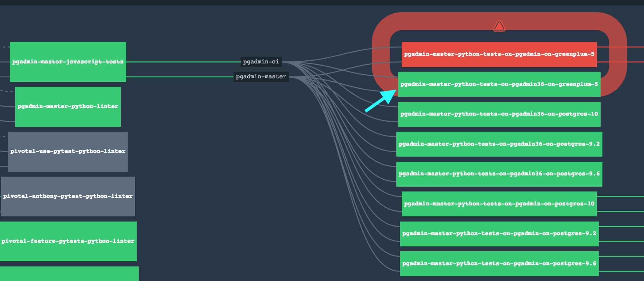Screen dimensions: 644x281
Task: Open the pgadmin-master-javascript-tests job
Action: click(68, 62)
